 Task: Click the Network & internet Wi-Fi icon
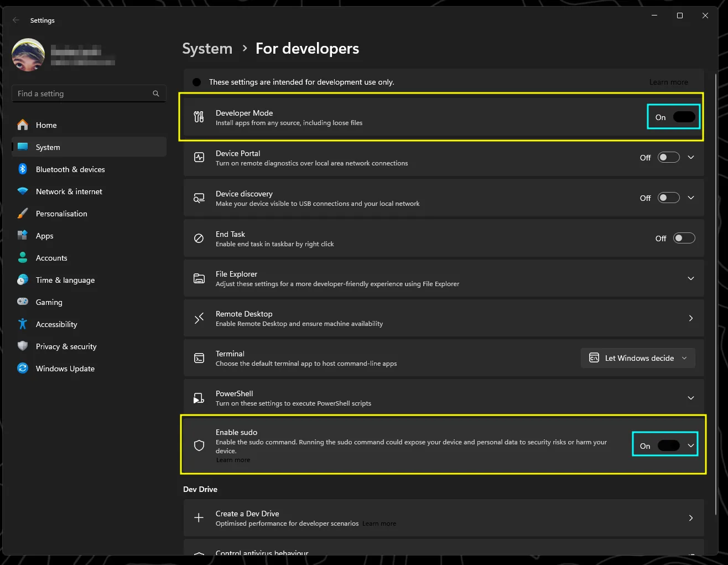click(23, 191)
